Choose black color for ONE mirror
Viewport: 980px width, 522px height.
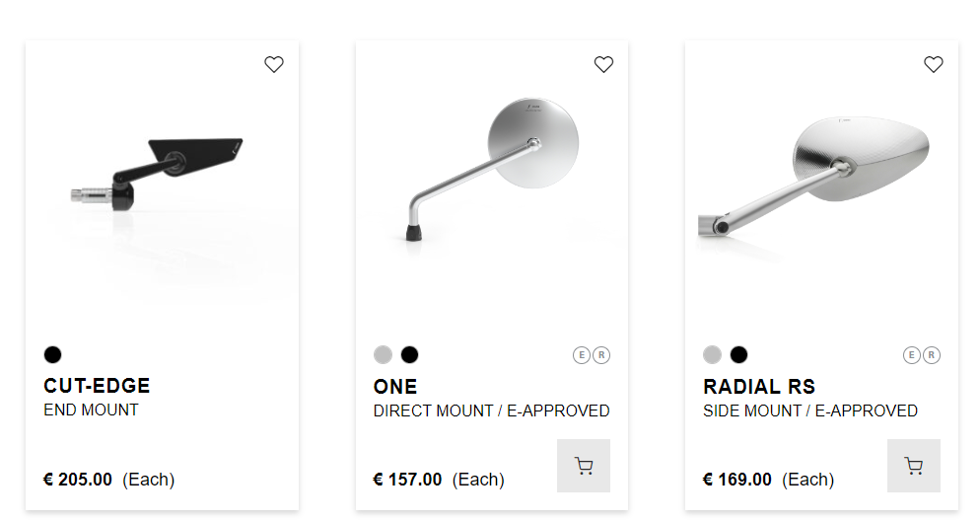[410, 355]
